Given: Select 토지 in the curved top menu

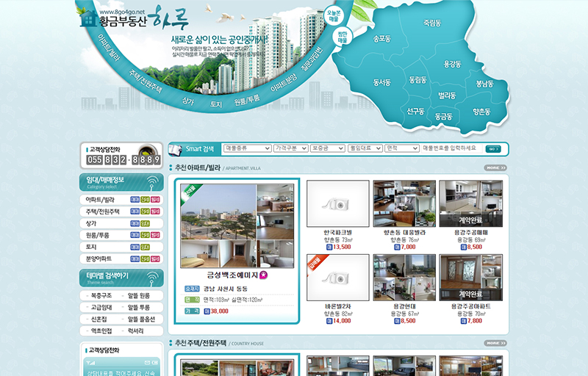Looking at the screenshot, I should 216,105.
